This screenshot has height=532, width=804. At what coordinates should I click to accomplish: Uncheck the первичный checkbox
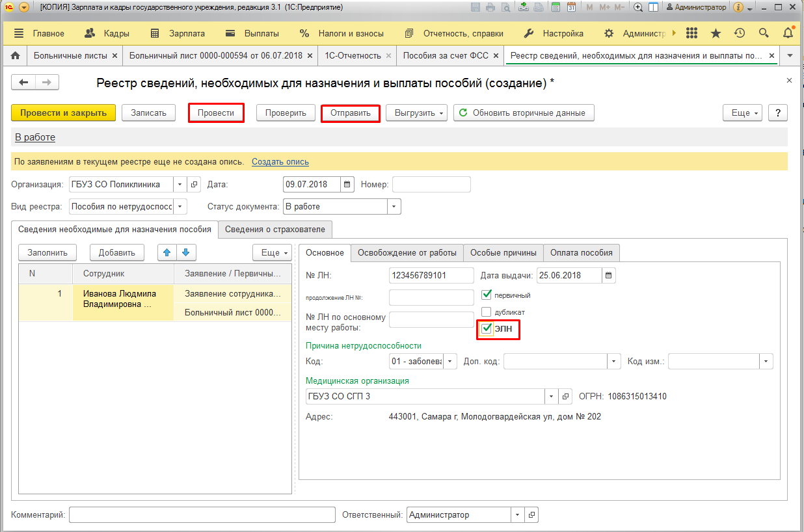click(x=487, y=295)
